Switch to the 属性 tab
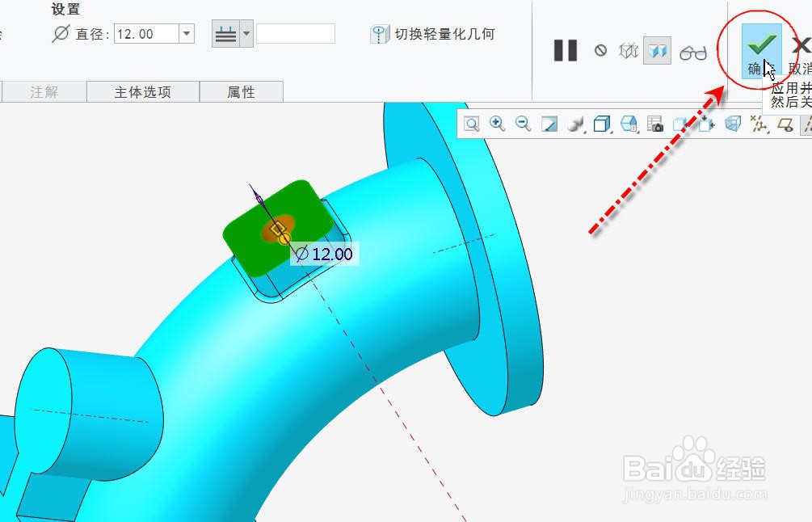812x522 pixels. (x=242, y=91)
